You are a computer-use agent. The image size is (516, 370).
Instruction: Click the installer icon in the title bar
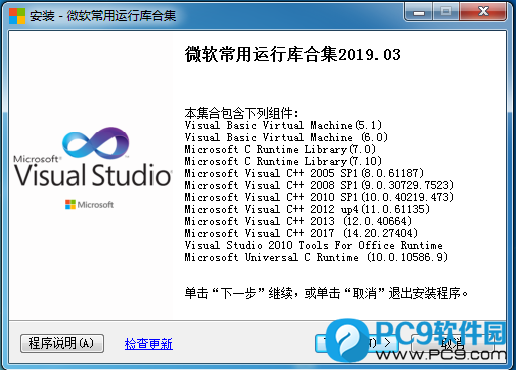(x=17, y=16)
